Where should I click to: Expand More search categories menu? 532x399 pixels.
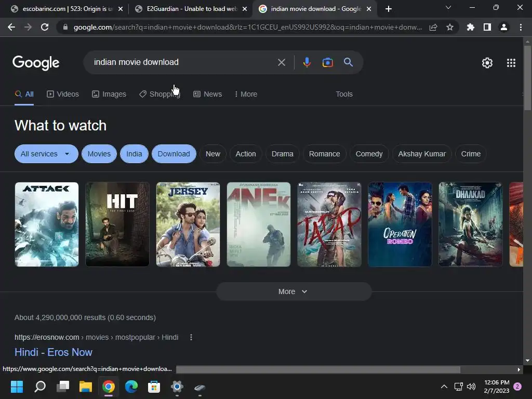(246, 94)
